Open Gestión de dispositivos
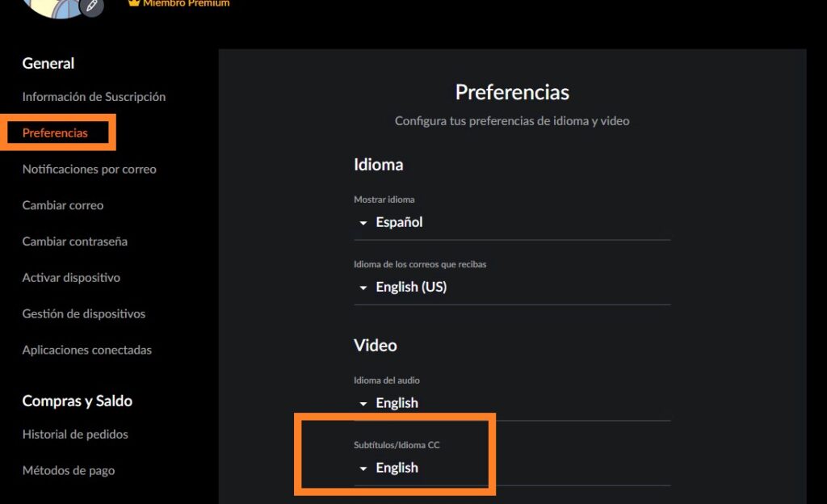This screenshot has height=504, width=827. click(x=83, y=313)
